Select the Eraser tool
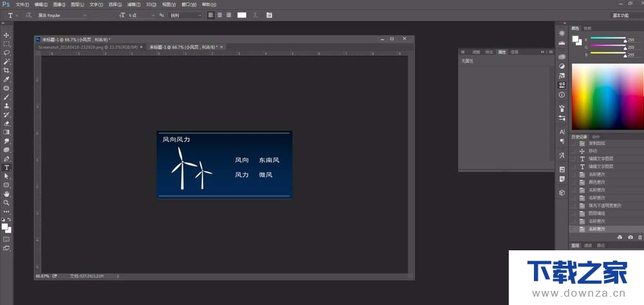644x305 pixels. point(6,124)
